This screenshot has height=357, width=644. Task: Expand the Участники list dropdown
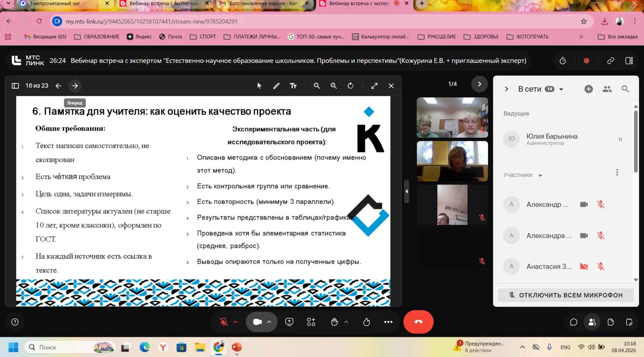click(x=540, y=175)
